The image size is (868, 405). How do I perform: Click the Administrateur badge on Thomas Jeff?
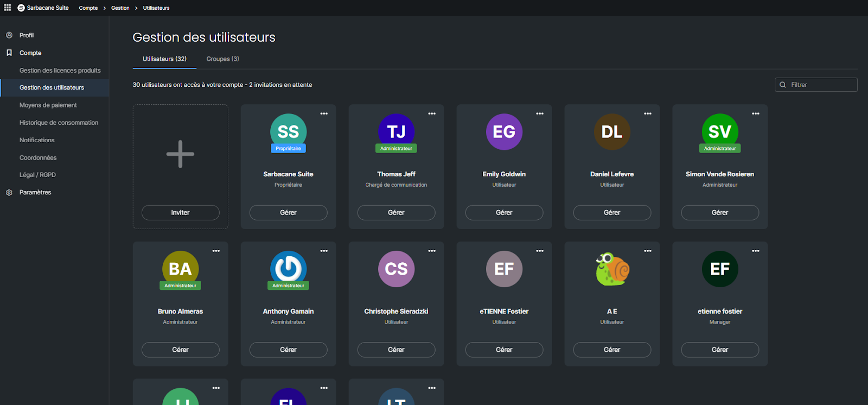tap(396, 148)
